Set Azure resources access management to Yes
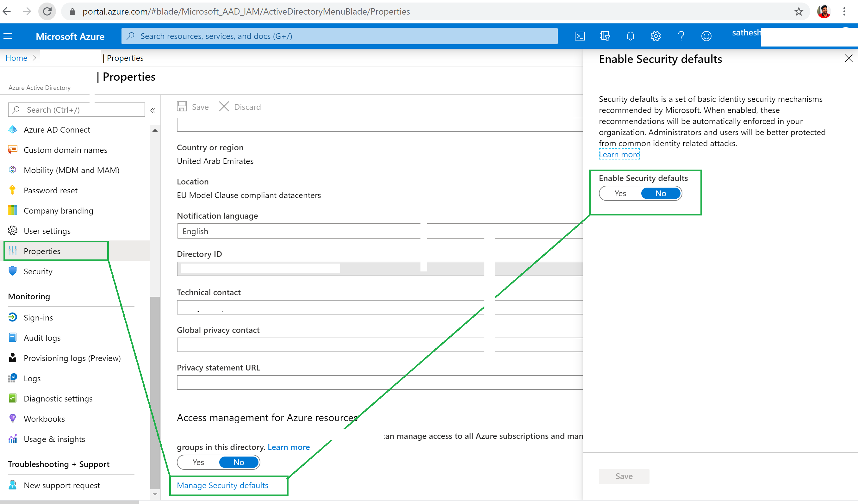This screenshot has width=858, height=504. point(198,463)
